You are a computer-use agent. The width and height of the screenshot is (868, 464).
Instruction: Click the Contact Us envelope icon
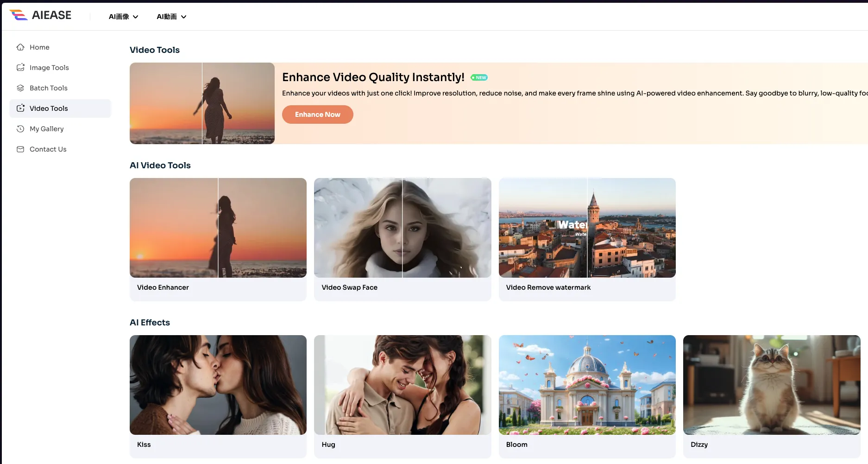point(20,149)
